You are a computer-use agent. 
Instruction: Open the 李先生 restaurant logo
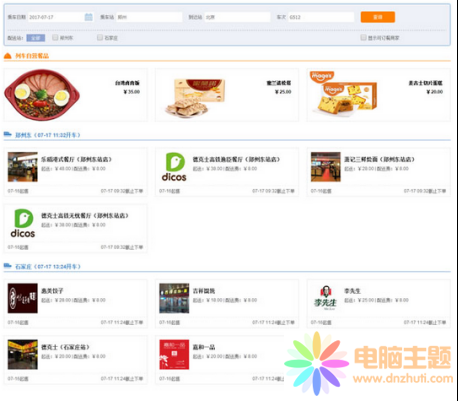tap(325, 298)
